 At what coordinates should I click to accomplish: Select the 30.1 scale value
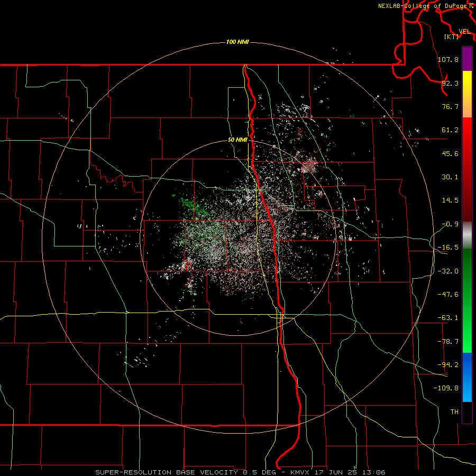(450, 177)
